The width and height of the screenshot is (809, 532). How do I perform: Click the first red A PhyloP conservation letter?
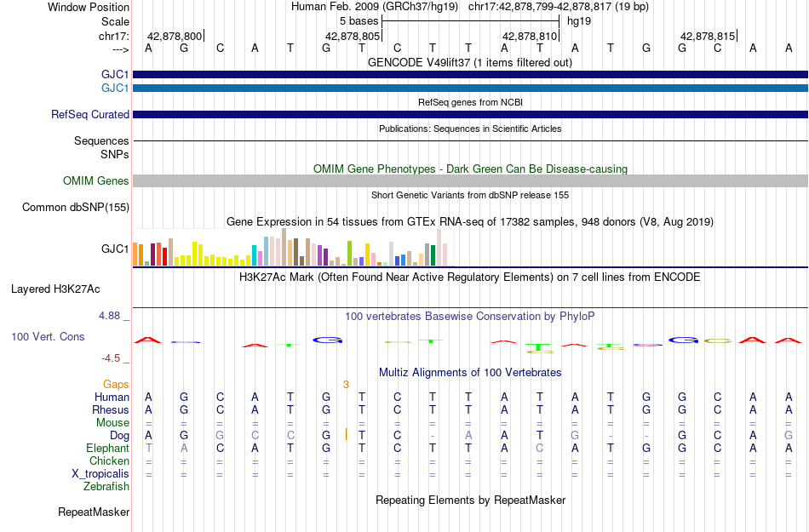pyautogui.click(x=148, y=340)
